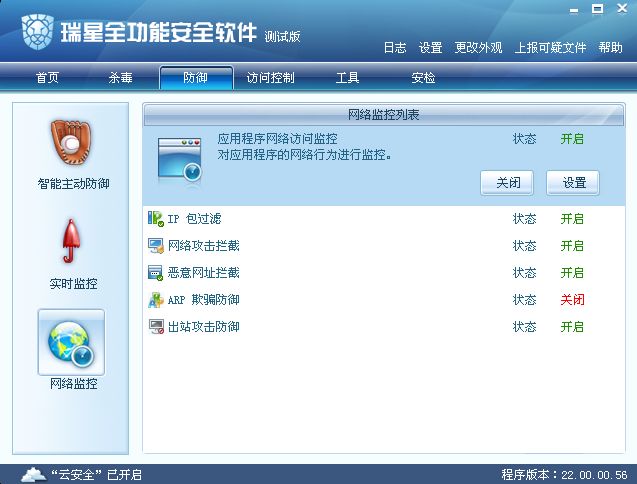Viewport: 637px width, 484px height.
Task: Click 开启 status of IP 包过滤
Action: tap(572, 219)
